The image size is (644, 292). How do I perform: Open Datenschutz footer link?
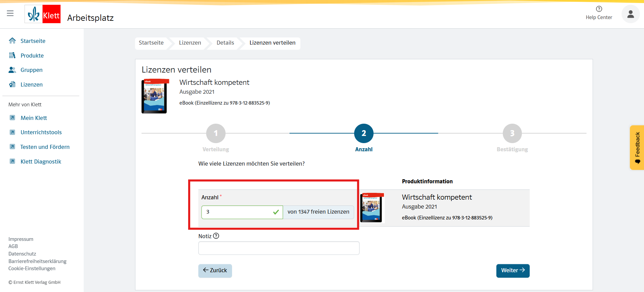(22, 254)
